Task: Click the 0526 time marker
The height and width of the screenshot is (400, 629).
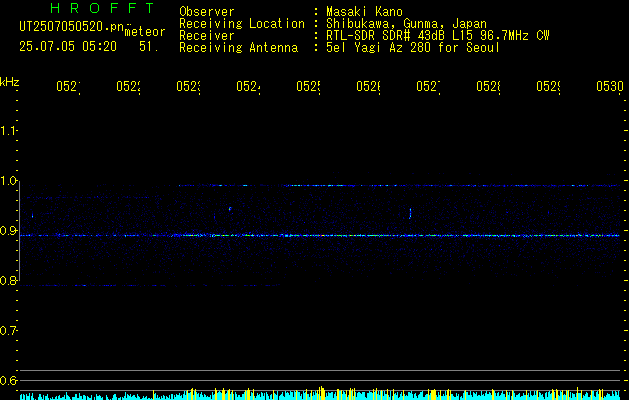Action: (x=368, y=86)
